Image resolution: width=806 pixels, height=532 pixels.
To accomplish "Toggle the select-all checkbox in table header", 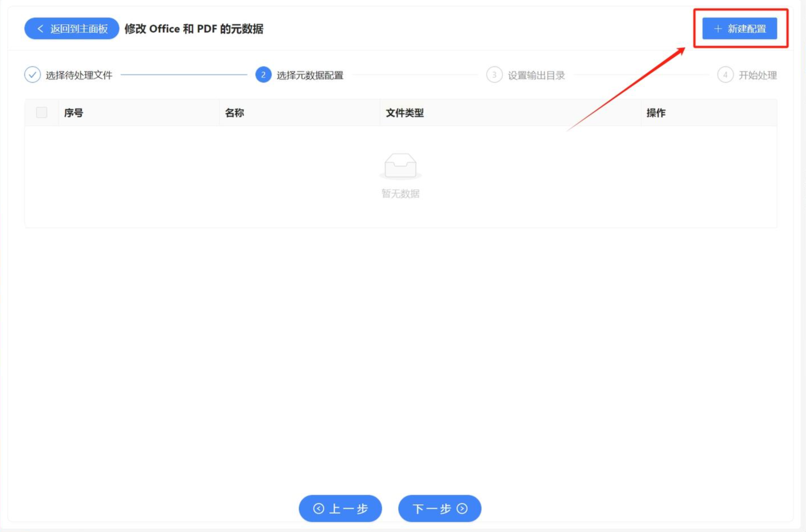I will [41, 113].
